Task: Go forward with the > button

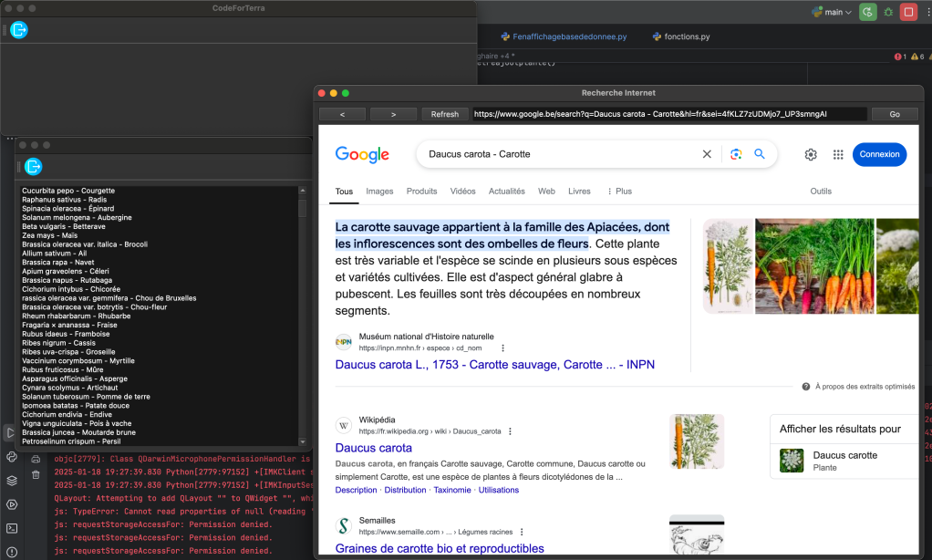Action: (x=393, y=114)
